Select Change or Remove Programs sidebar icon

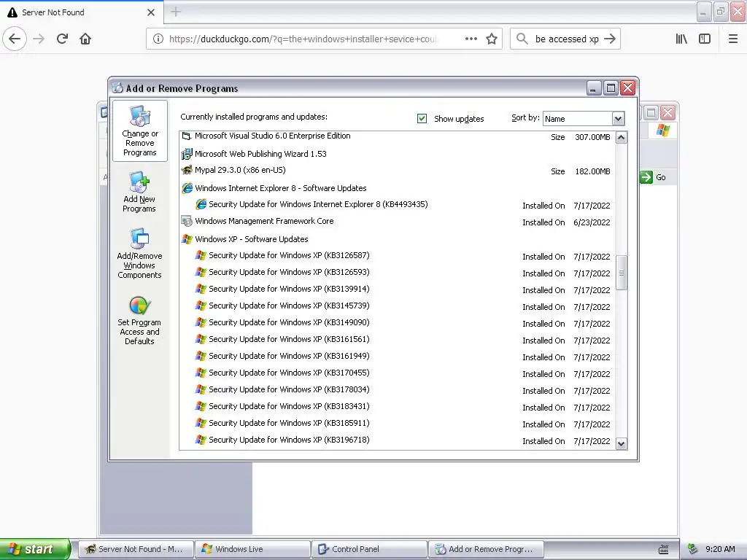[x=139, y=131]
